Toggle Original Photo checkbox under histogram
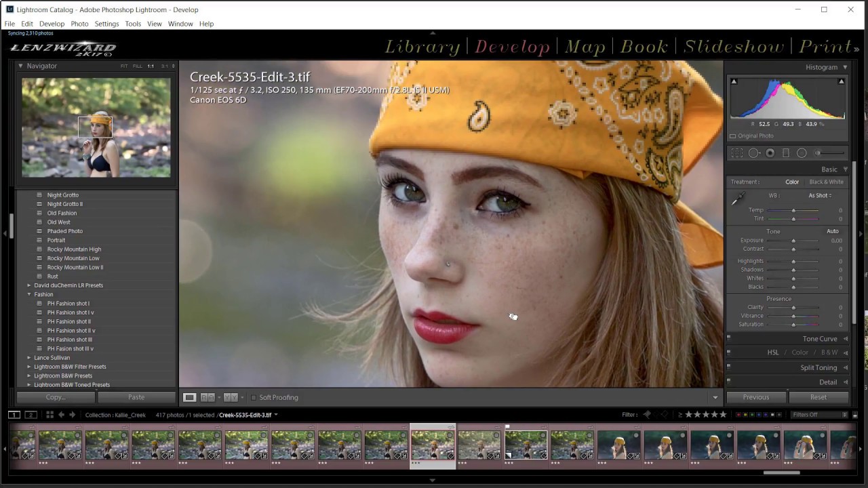Image resolution: width=868 pixels, height=488 pixels. 732,136
